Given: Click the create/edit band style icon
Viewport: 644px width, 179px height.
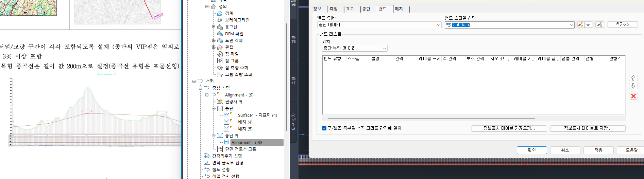Looking at the screenshot, I should pos(581,25).
